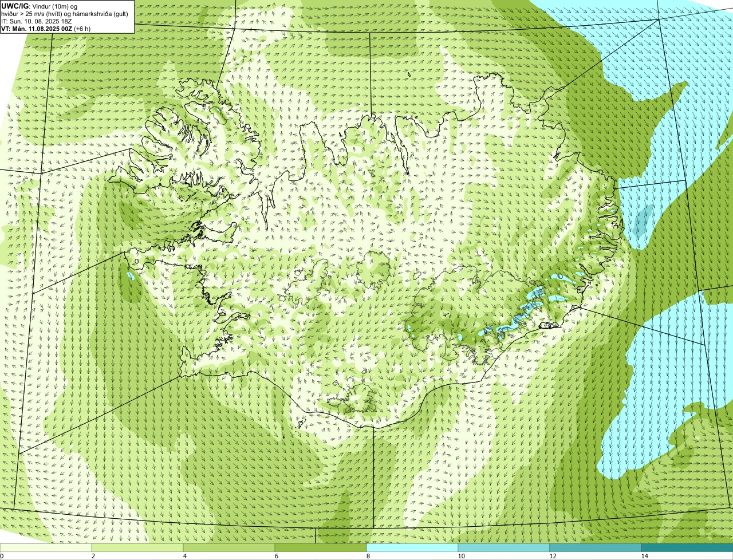The width and height of the screenshot is (733, 560).
Task: Click the 'UWC/IG: Vindur (10m) og' title line
Action: [39, 6]
